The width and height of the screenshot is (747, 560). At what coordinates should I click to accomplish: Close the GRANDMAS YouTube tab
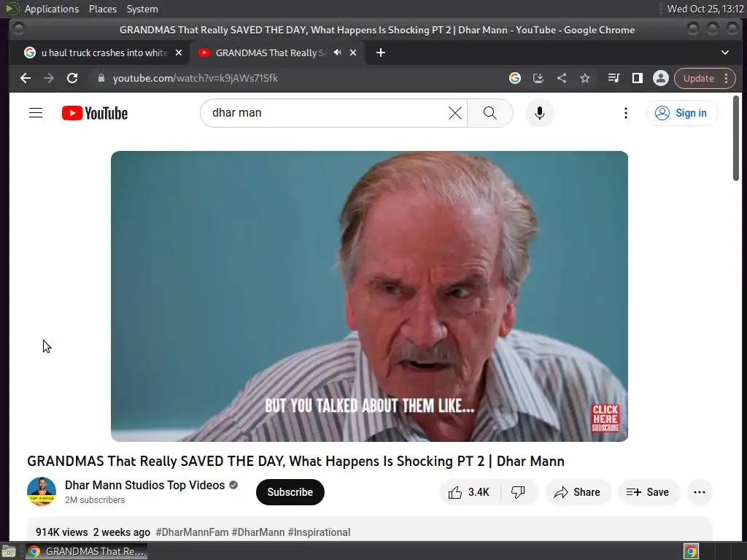(x=353, y=52)
